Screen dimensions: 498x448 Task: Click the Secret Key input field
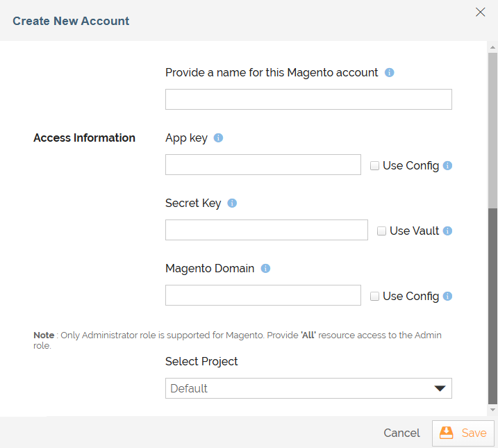click(267, 230)
